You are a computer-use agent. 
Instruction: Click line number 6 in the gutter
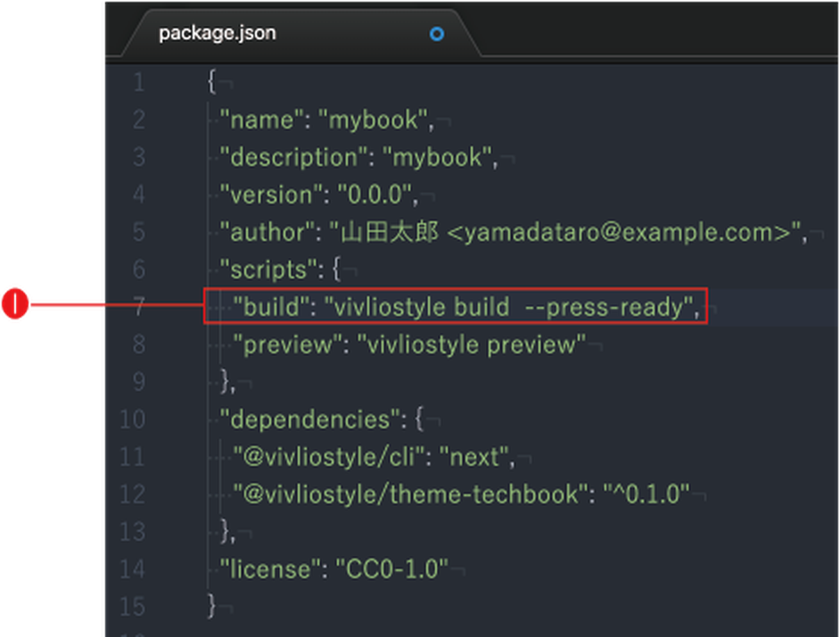point(139,269)
